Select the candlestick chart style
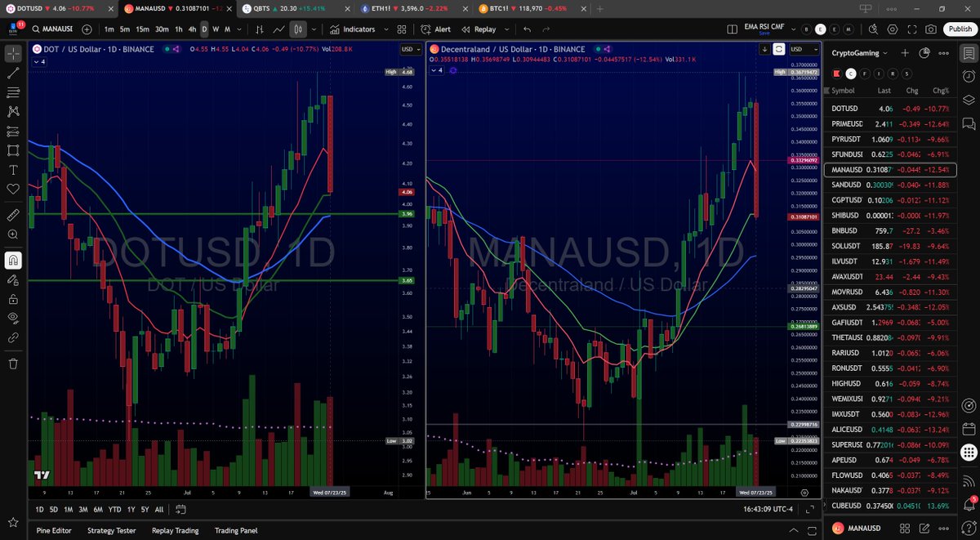 pyautogui.click(x=298, y=29)
